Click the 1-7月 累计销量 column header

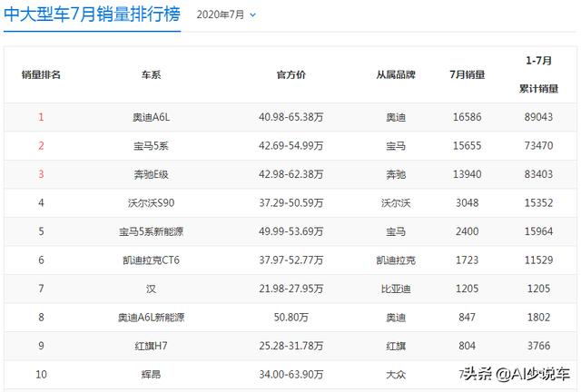coord(538,74)
